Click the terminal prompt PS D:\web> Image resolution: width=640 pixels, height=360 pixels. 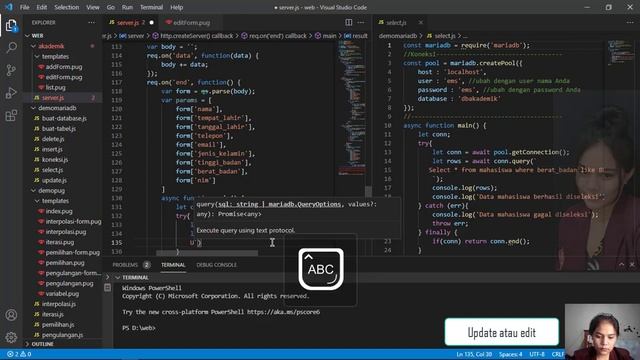[x=139, y=328]
